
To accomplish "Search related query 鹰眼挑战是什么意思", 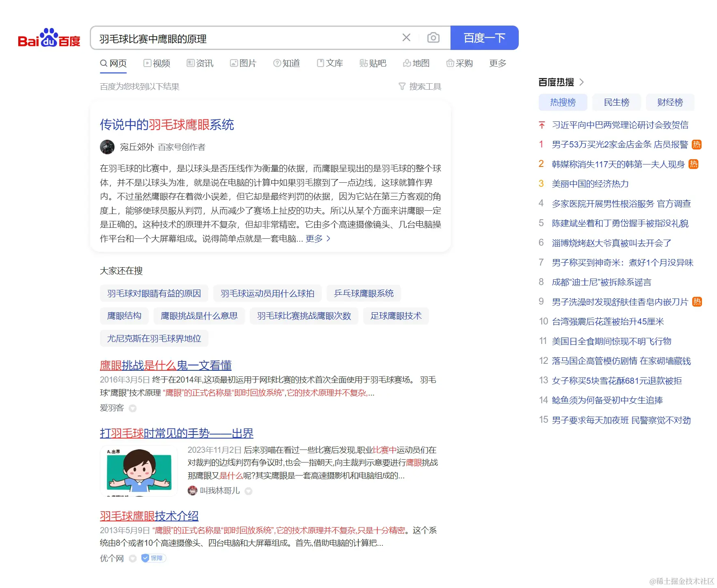I will (199, 316).
